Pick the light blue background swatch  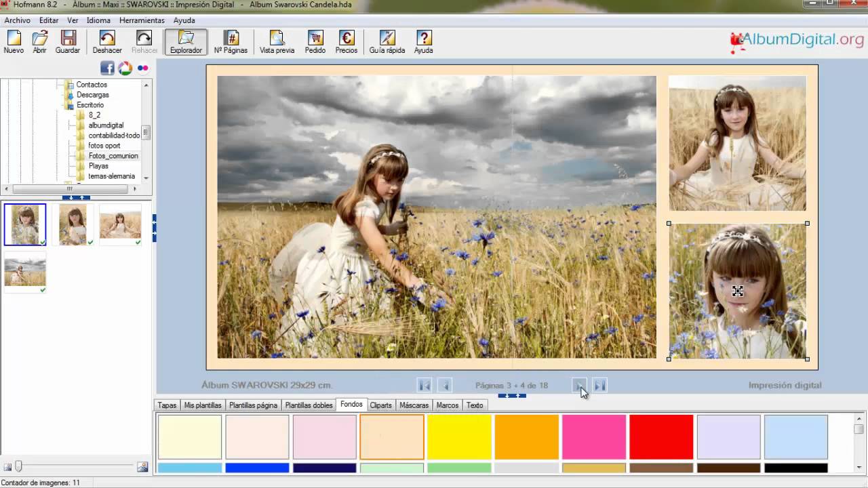click(x=796, y=437)
